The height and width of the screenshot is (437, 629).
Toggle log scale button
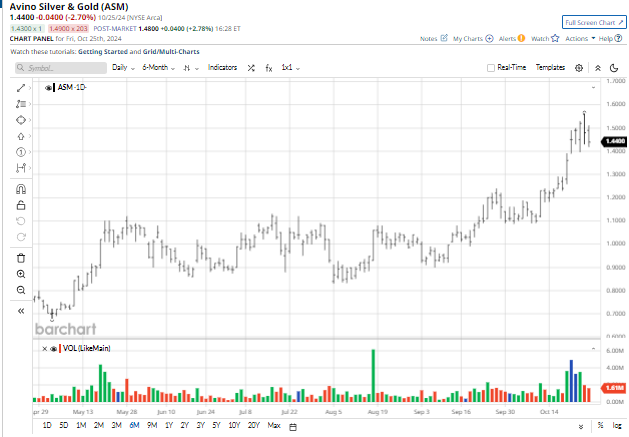(x=617, y=425)
